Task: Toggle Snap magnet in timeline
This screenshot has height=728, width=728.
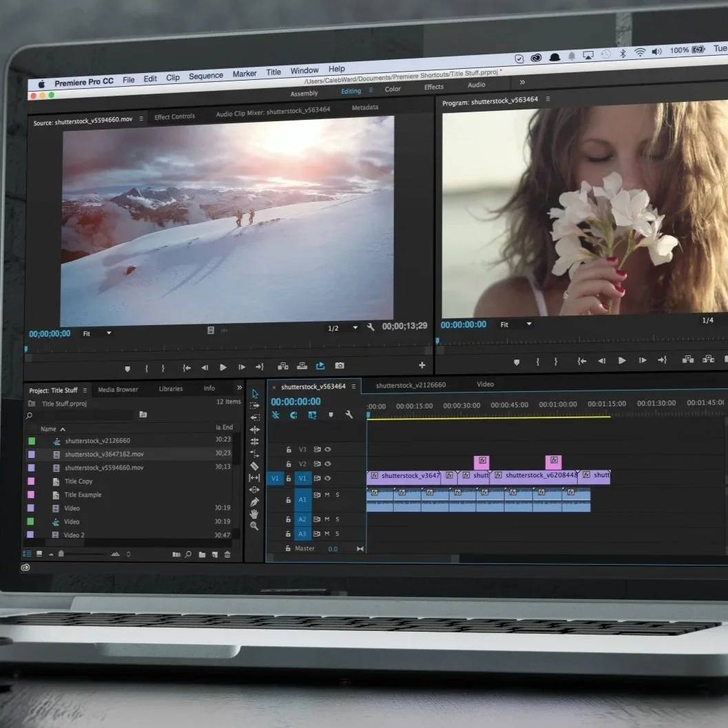Action: pyautogui.click(x=293, y=415)
